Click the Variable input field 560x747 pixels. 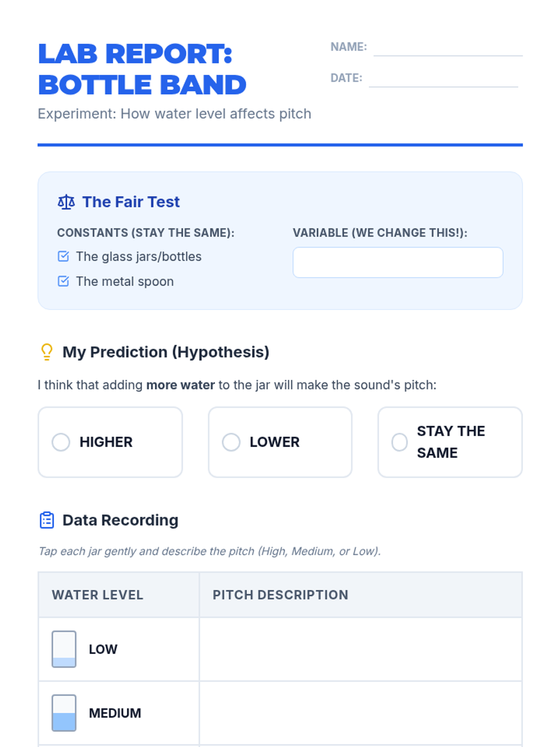click(398, 262)
